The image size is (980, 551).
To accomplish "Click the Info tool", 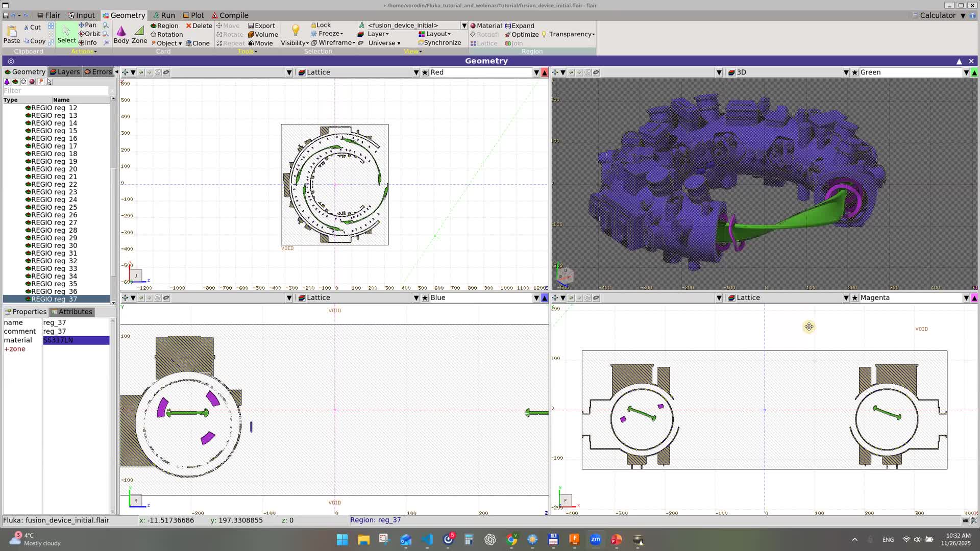I will pos(87,43).
